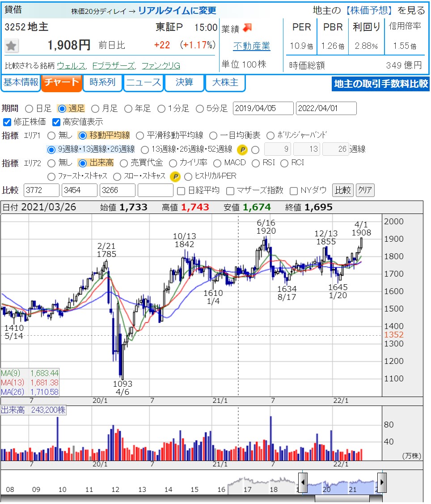
Task: Select the 一目均衡表 indicator radio button
Action: pos(213,136)
